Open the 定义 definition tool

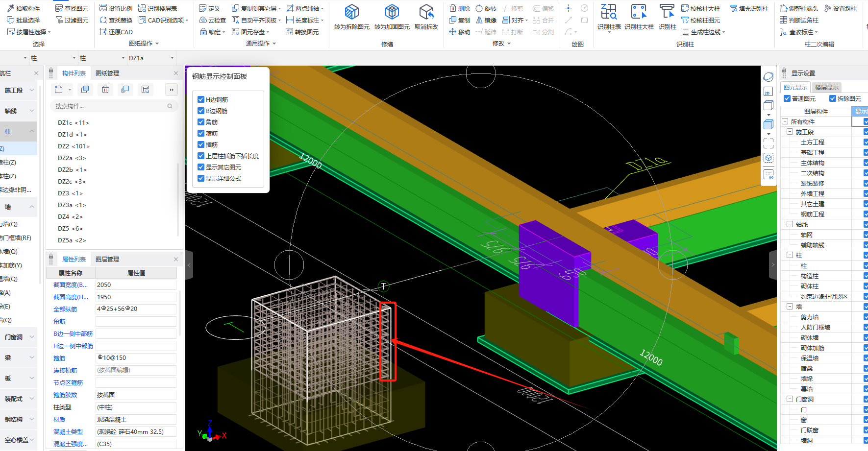point(210,8)
